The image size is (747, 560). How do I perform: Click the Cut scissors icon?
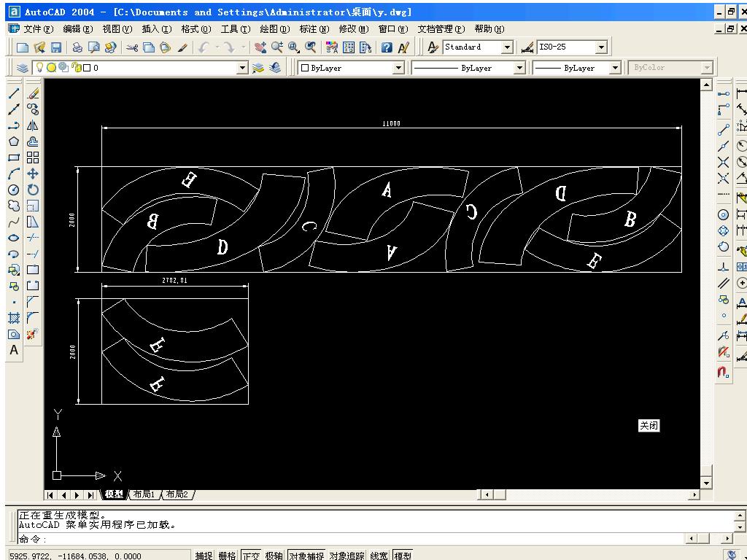click(132, 47)
